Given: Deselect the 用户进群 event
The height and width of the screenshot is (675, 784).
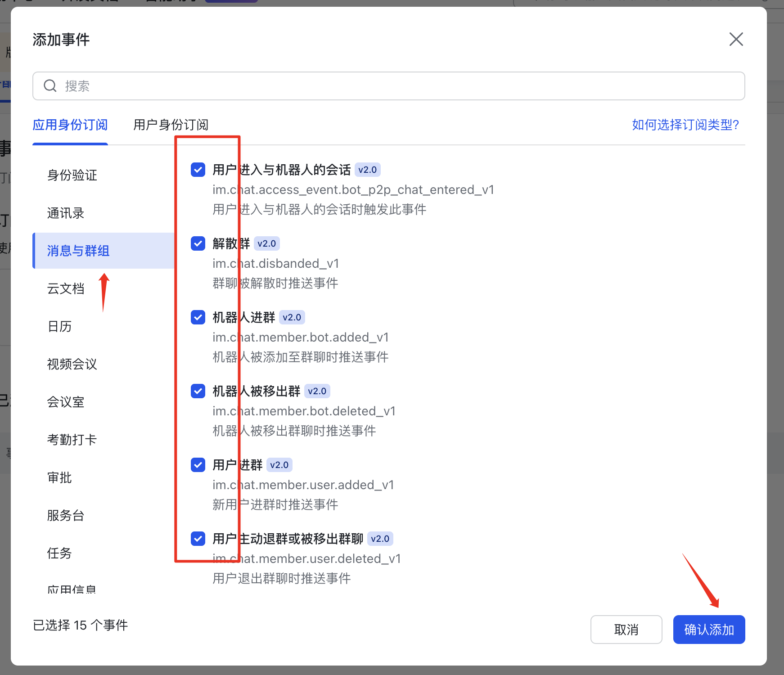Looking at the screenshot, I should tap(198, 465).
